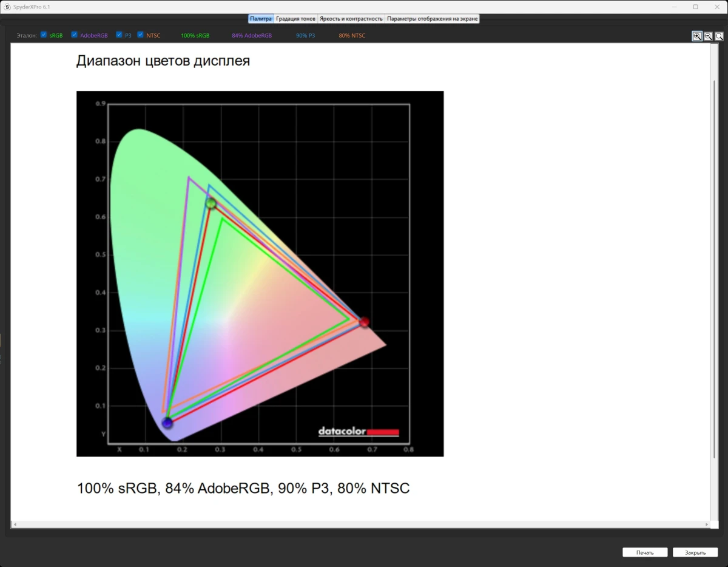This screenshot has height=567, width=728.
Task: Click the right arrow of horizontal scrollbar
Action: (706, 525)
